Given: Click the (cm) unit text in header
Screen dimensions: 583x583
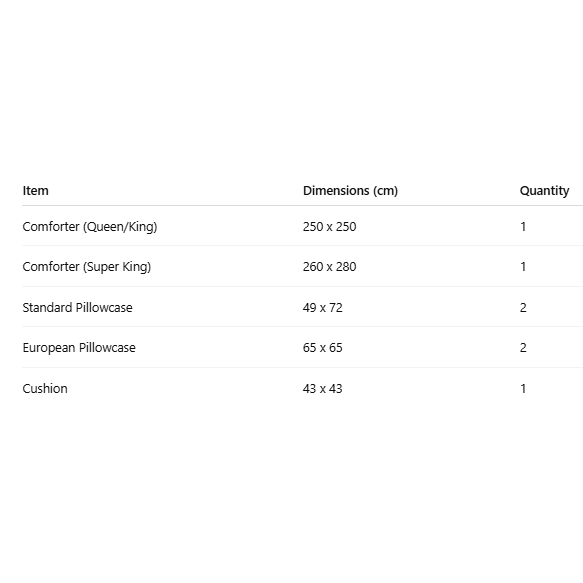Looking at the screenshot, I should tap(386, 191).
